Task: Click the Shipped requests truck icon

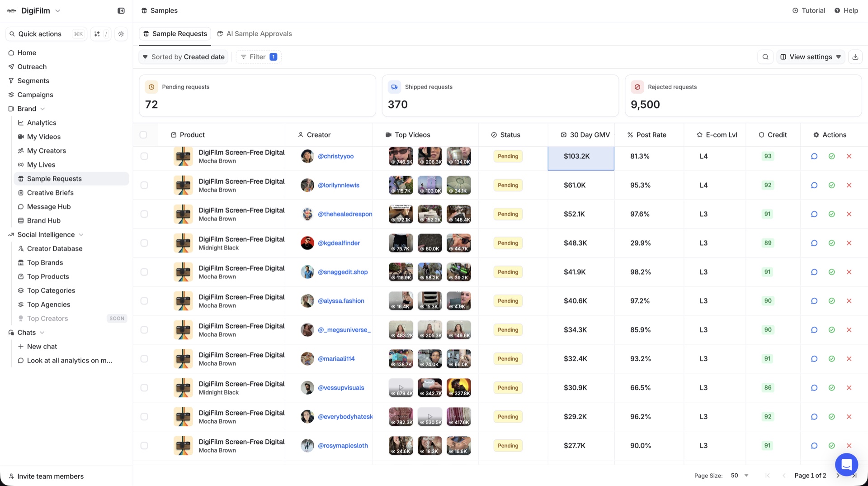Action: click(394, 87)
